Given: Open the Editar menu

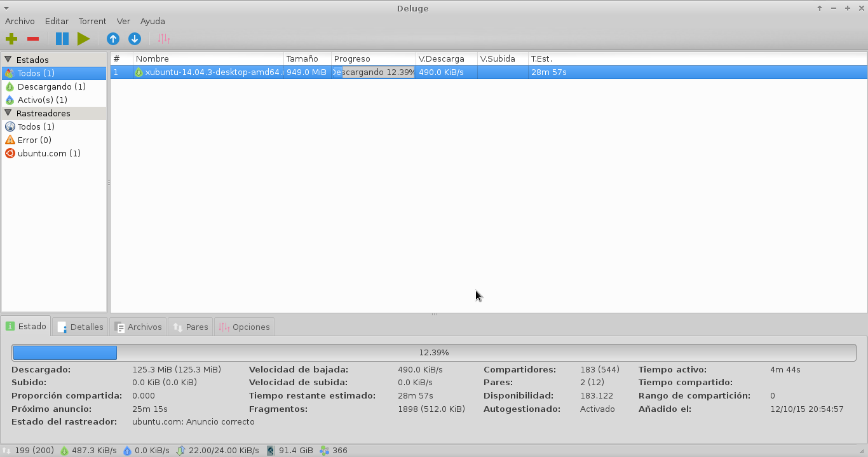Looking at the screenshot, I should tap(57, 21).
